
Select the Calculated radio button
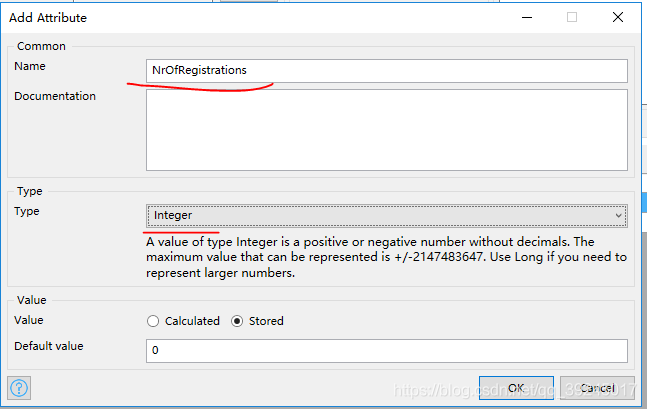coord(153,321)
